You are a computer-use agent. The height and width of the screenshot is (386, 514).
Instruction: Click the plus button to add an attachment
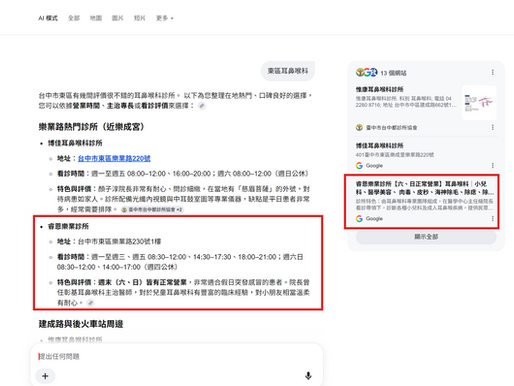(45, 376)
